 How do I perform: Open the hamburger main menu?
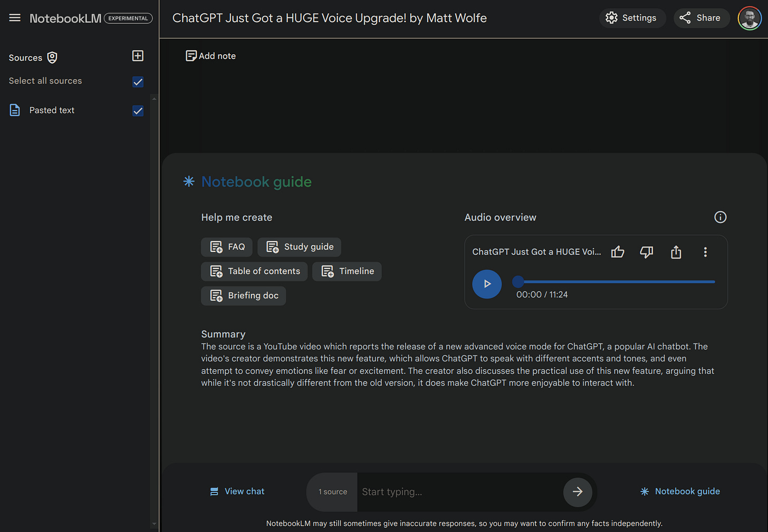15,18
